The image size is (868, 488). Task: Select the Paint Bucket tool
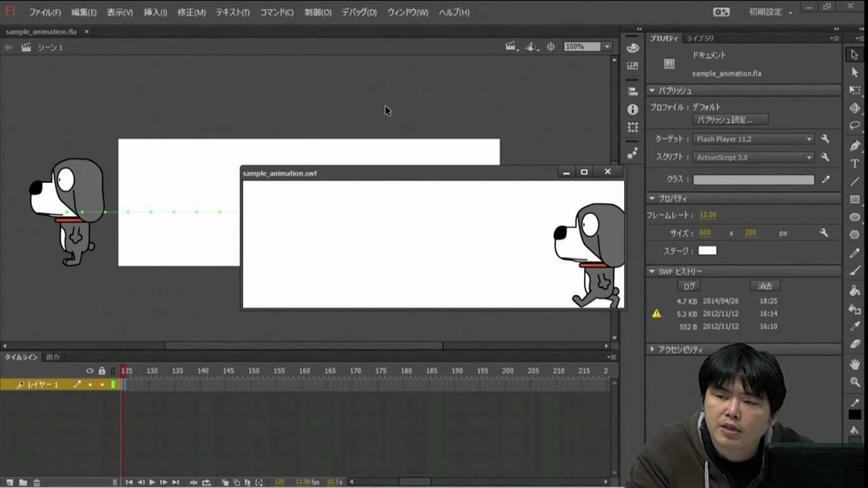855,291
